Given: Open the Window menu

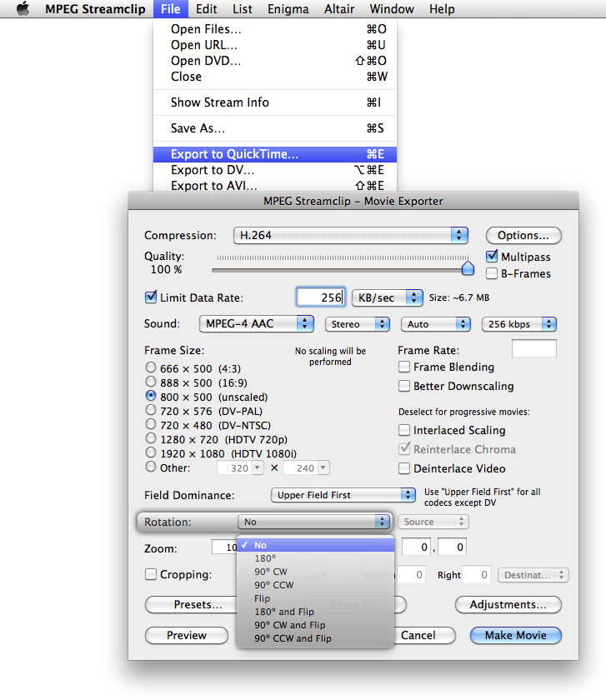Looking at the screenshot, I should (x=392, y=9).
